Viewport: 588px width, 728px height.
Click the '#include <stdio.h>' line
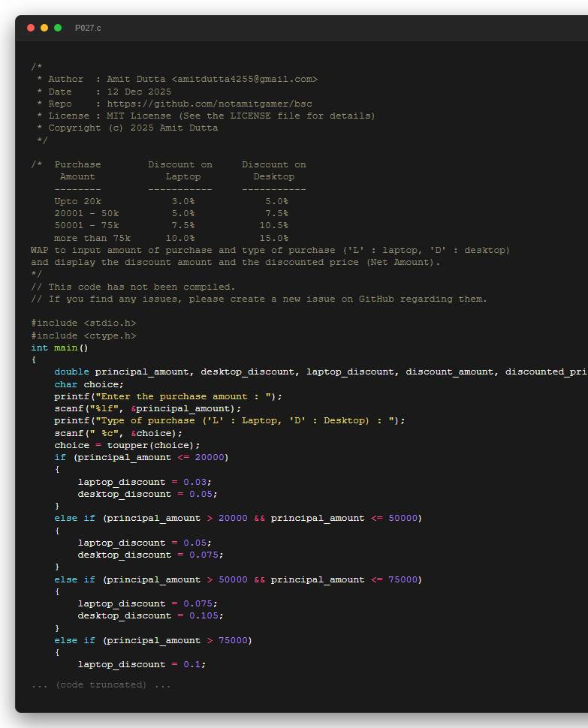[x=83, y=323]
